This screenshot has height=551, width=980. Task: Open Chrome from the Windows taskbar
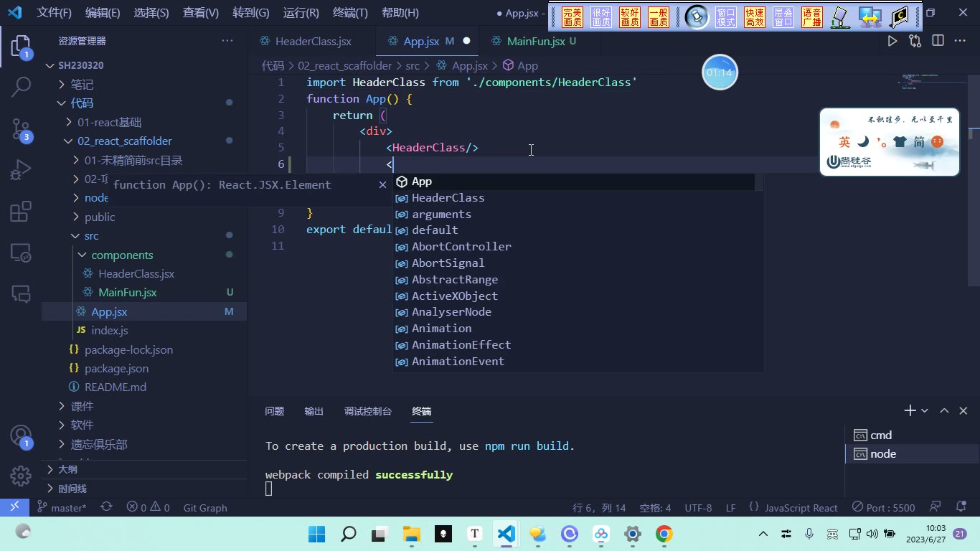point(664,534)
